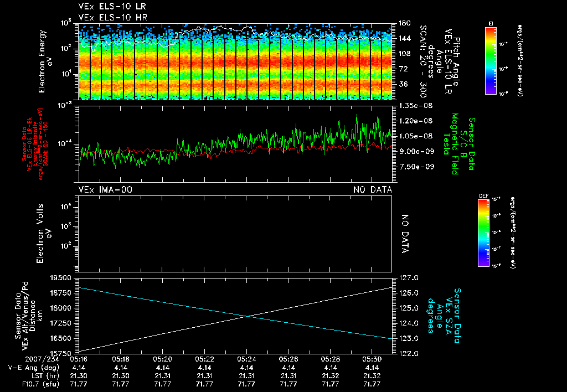Click the DEF rainbow color bar
Screen dimensions: 567x392
pos(483,233)
